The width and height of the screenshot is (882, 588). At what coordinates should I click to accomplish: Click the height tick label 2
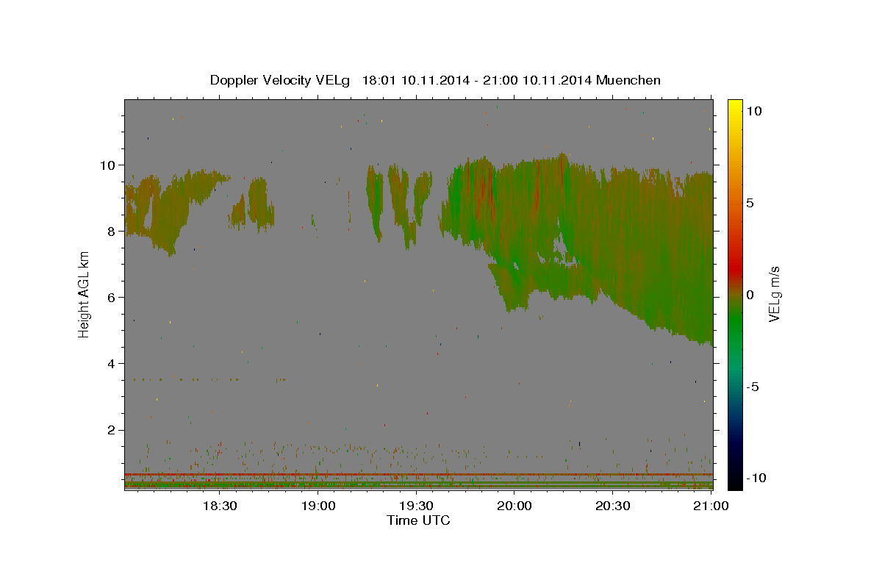click(x=112, y=430)
